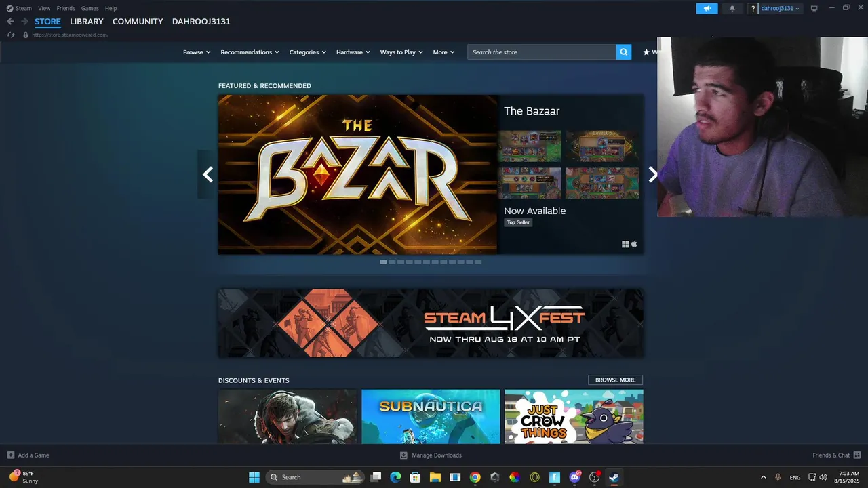Open the Steam announcements megaphone button

click(x=707, y=8)
